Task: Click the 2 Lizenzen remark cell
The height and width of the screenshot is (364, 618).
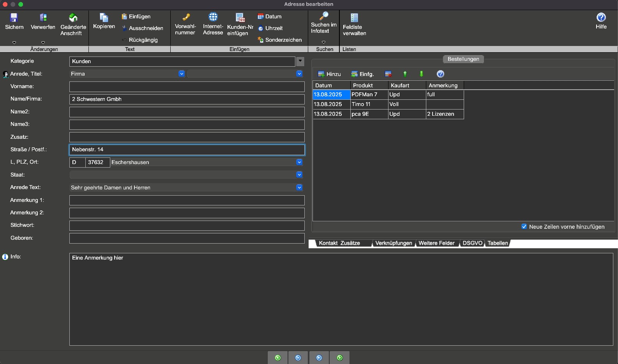Action: (x=445, y=114)
